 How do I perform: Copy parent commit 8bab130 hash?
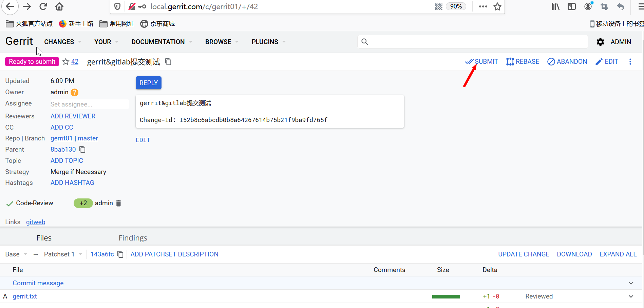(82, 149)
